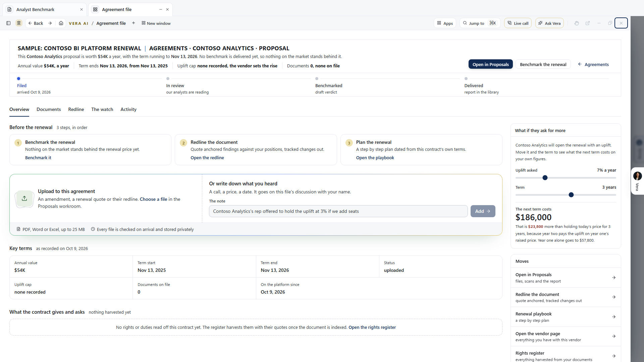
Task: Open the Apps grid
Action: tap(445, 23)
